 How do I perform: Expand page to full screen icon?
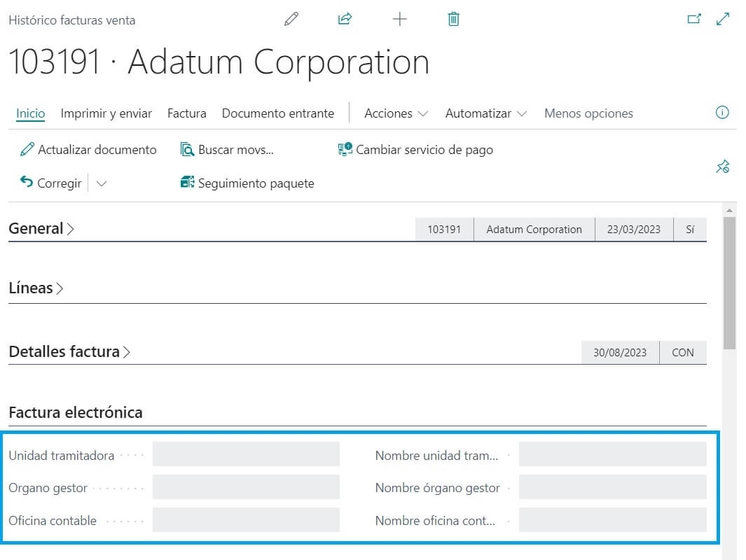click(x=723, y=20)
